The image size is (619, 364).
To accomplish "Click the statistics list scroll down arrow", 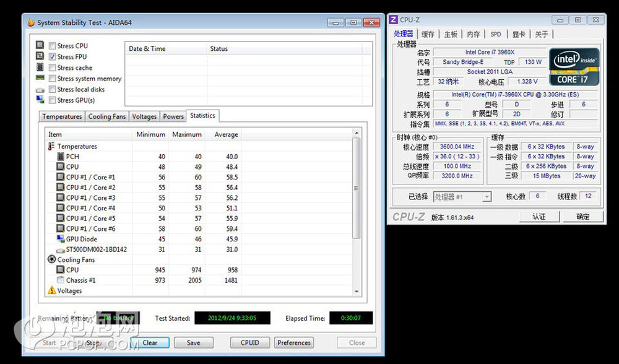I will click(x=356, y=292).
